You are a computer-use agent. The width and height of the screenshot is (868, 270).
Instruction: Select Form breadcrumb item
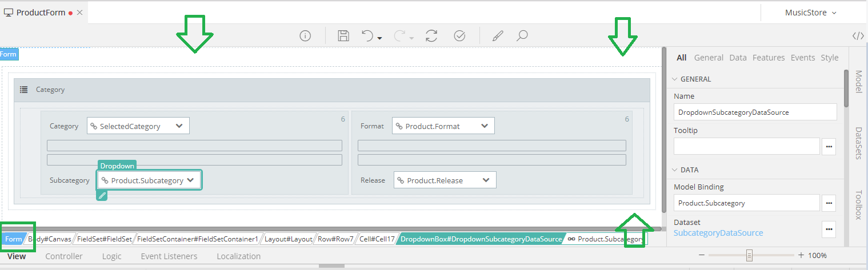[x=13, y=239]
